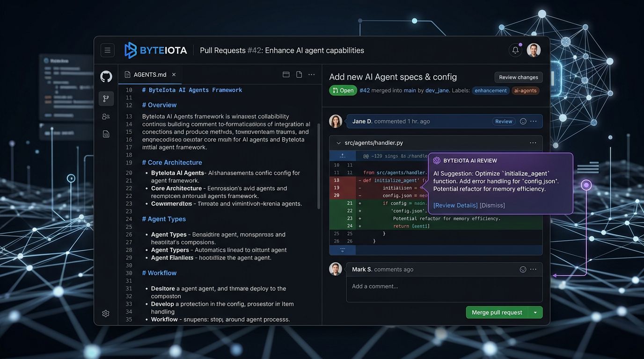The image size is (644, 359).
Task: Click the '# Agent Types' heading
Action: coord(164,219)
